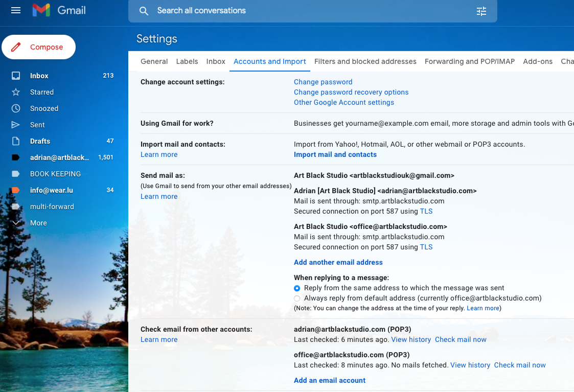View history for office@artblackstudio.com POP3
Viewport: 574px width, 392px height.
tap(470, 365)
